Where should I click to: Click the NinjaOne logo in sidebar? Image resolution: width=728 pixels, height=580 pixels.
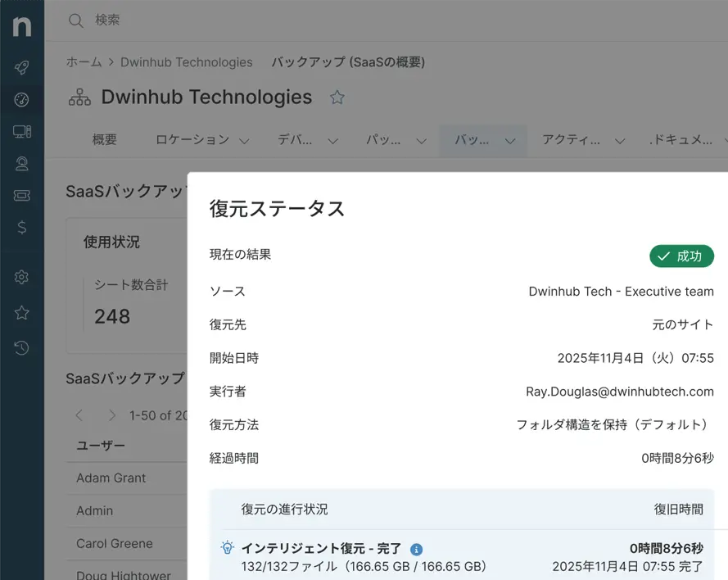[22, 26]
